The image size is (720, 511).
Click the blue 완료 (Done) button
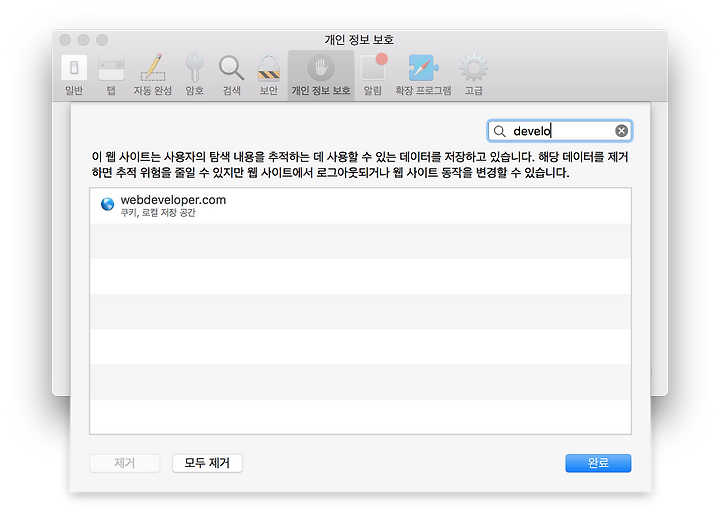click(x=598, y=463)
